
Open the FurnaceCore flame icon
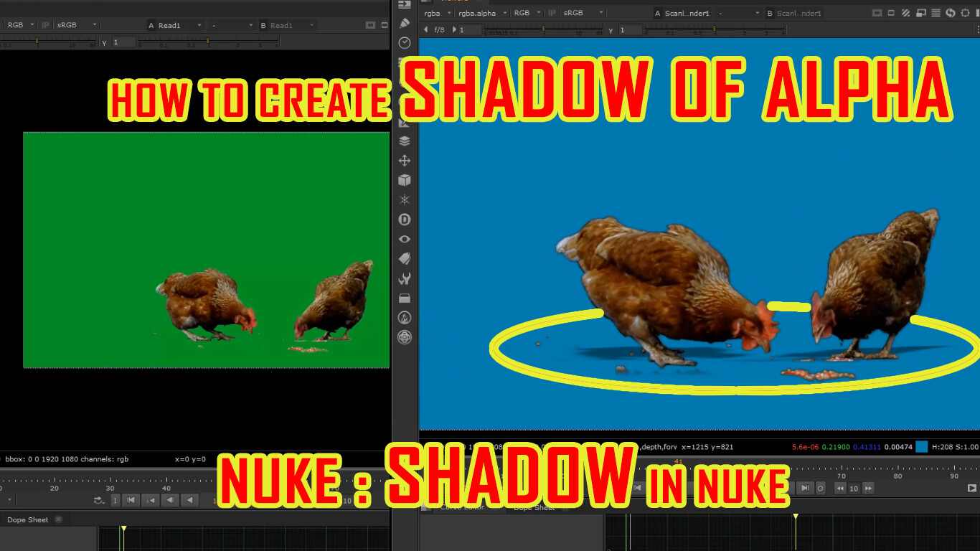point(405,317)
